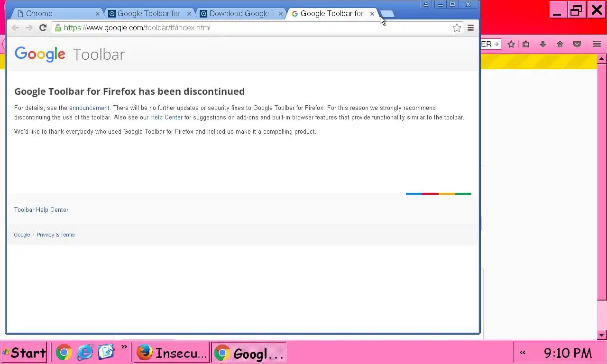
Task: Click Chrome's back arrow button
Action: pos(15,28)
